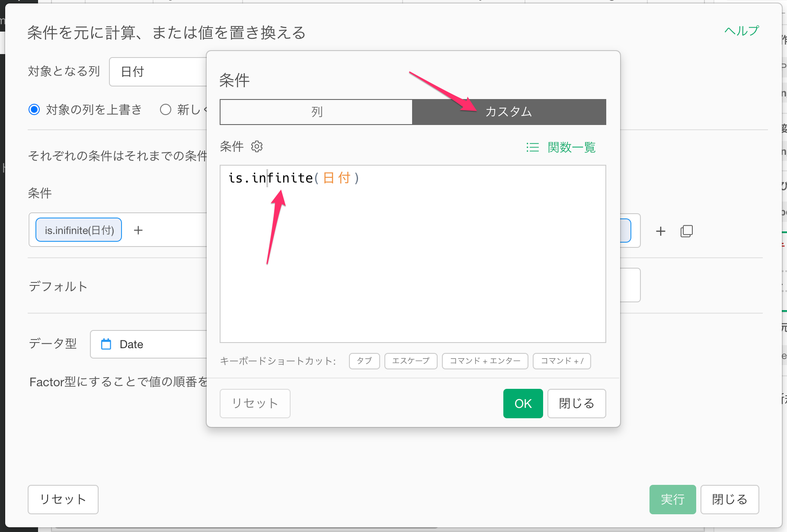This screenshot has height=532, width=787.
Task: Click the plus icon beside duplicate icon
Action: (x=660, y=231)
